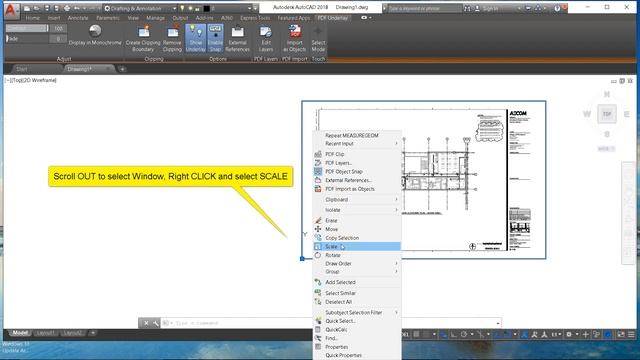Select the PDF Underlay ribbon tab

[x=333, y=18]
